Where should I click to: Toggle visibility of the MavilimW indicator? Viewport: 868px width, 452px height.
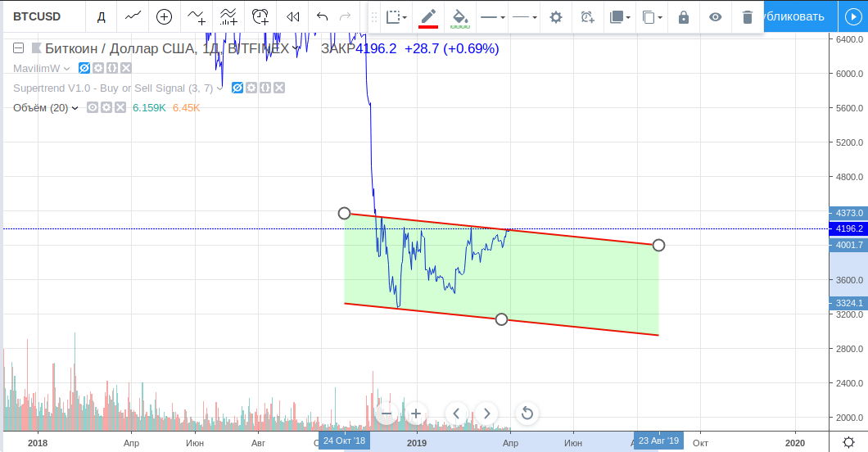84,68
